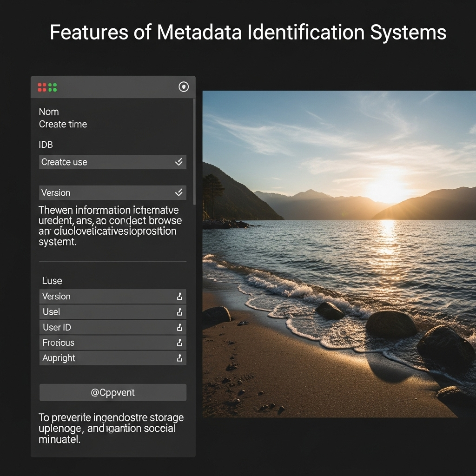The image size is (476, 476).
Task: Click the @Cppverit button
Action: (x=113, y=392)
